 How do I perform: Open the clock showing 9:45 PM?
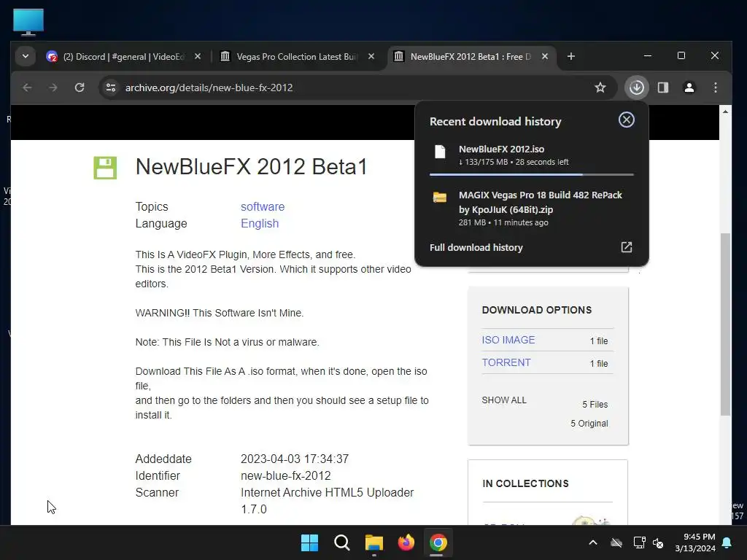[694, 542]
